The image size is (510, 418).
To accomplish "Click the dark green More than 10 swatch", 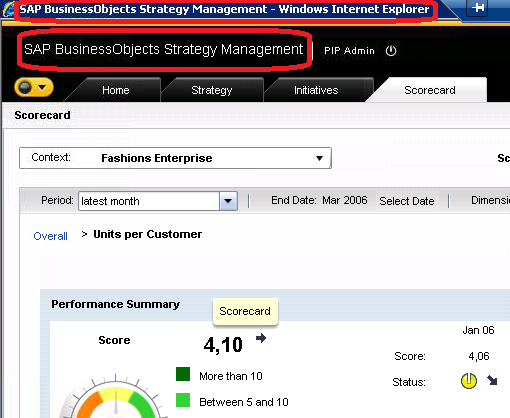I will [183, 374].
